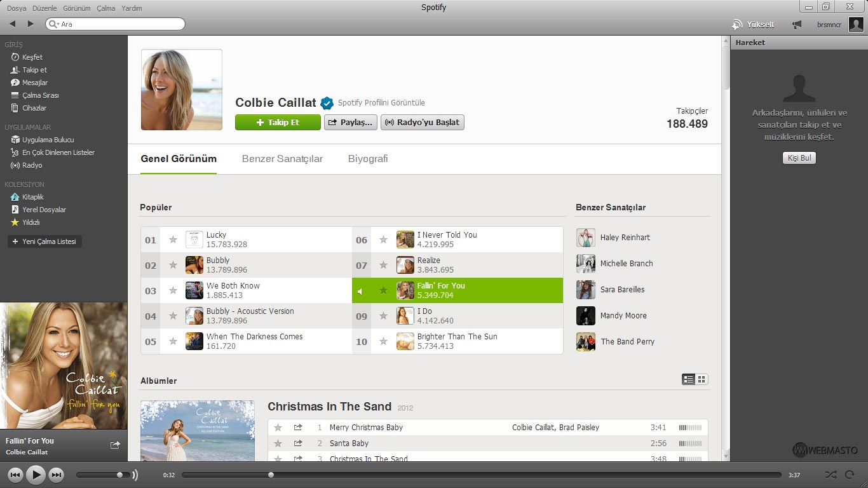The height and width of the screenshot is (488, 868).
Task: Open the brsmncr user profile avatar
Action: pos(856,25)
